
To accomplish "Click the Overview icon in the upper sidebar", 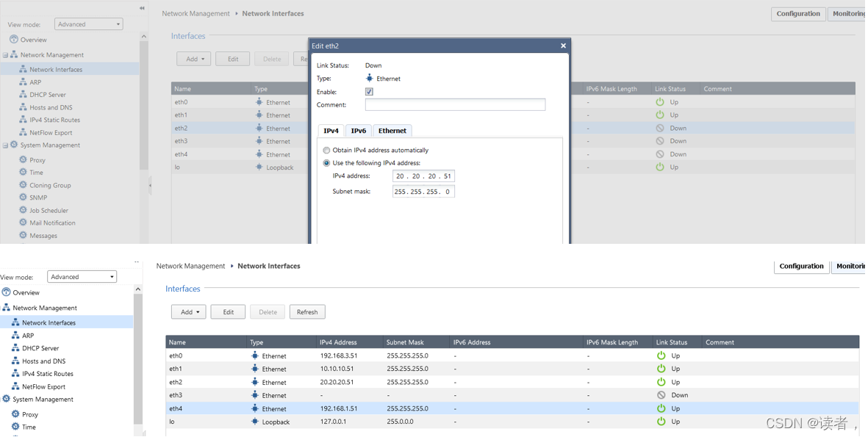I will (x=14, y=39).
